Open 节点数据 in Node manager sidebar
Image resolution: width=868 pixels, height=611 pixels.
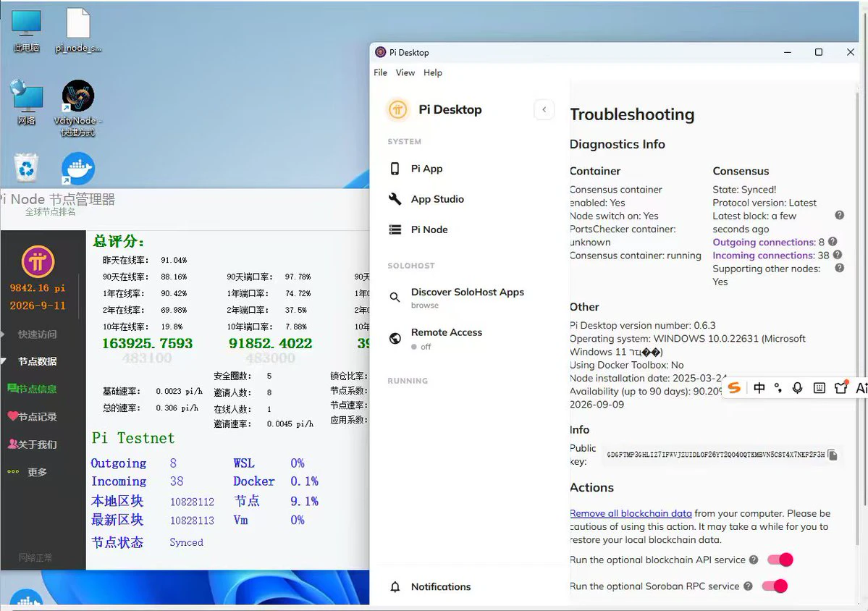pos(37,361)
